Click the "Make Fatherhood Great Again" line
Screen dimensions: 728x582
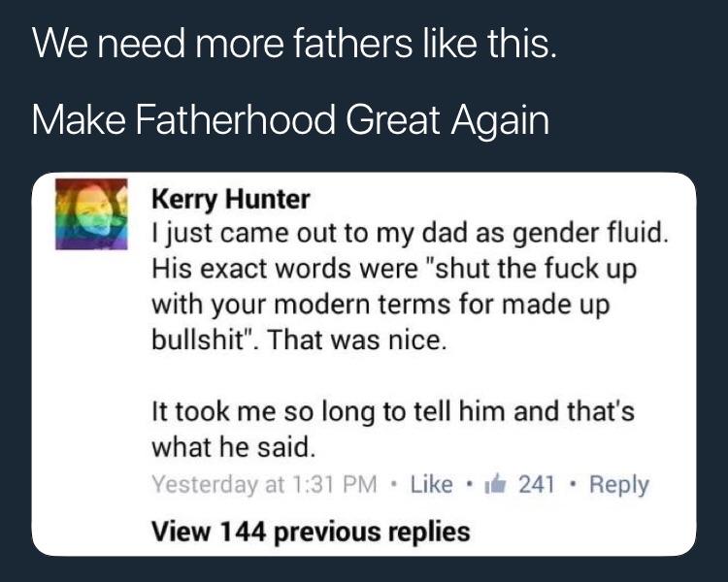(x=290, y=120)
